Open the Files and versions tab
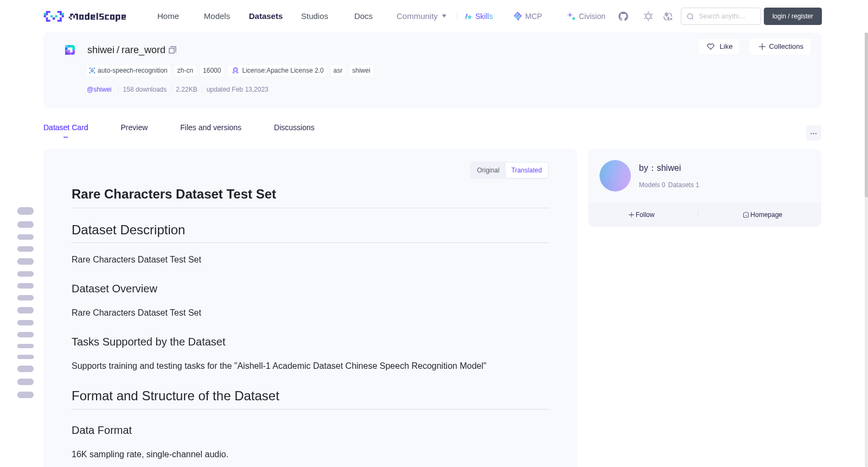 point(210,127)
